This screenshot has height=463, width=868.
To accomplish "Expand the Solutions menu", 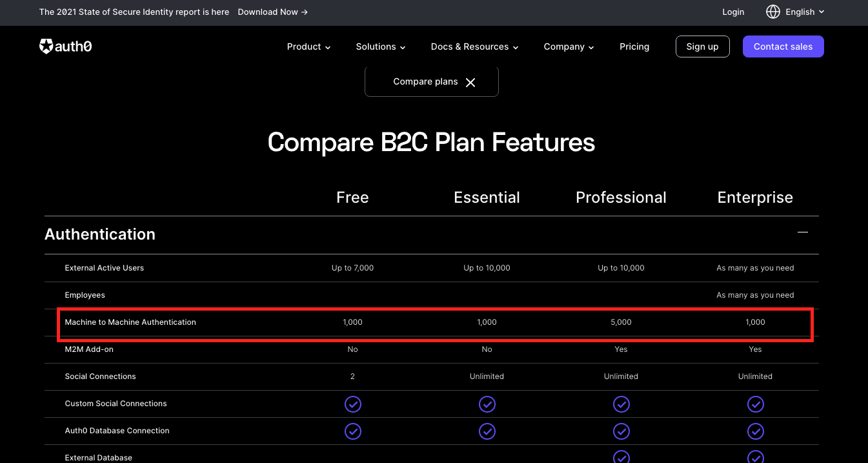I will [380, 46].
